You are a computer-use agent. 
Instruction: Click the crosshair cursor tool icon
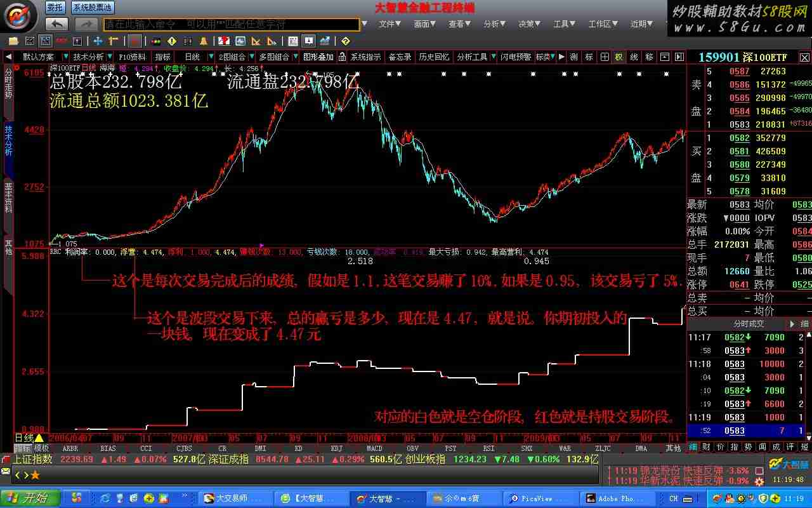(x=98, y=41)
